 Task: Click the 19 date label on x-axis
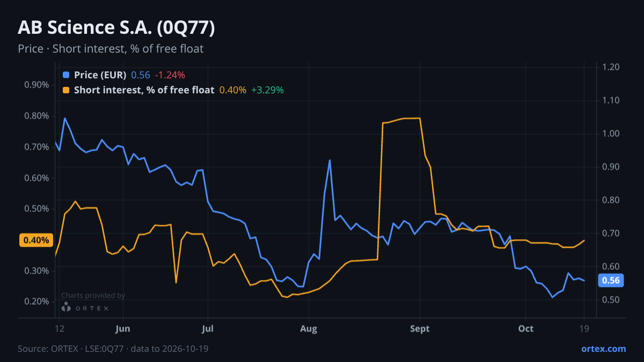[584, 329]
